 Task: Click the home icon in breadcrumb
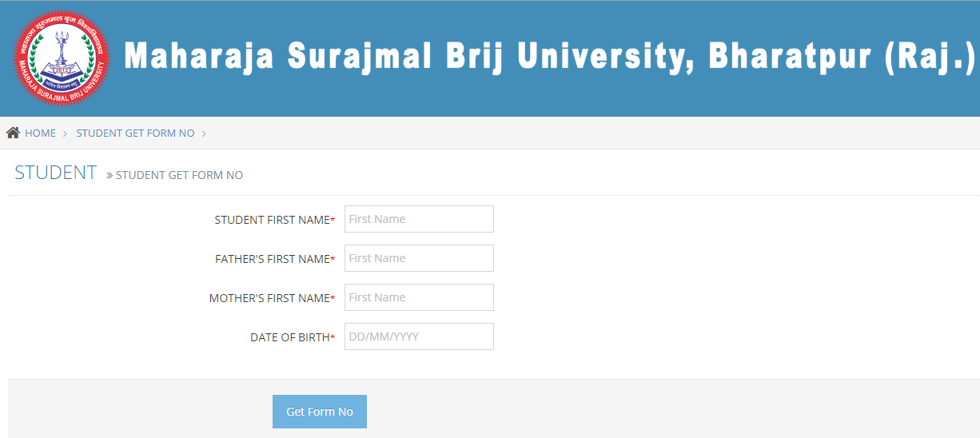13,133
